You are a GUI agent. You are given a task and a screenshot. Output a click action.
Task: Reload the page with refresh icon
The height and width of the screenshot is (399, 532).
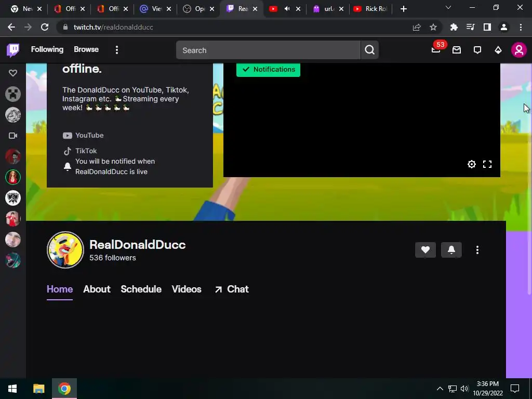coord(45,27)
